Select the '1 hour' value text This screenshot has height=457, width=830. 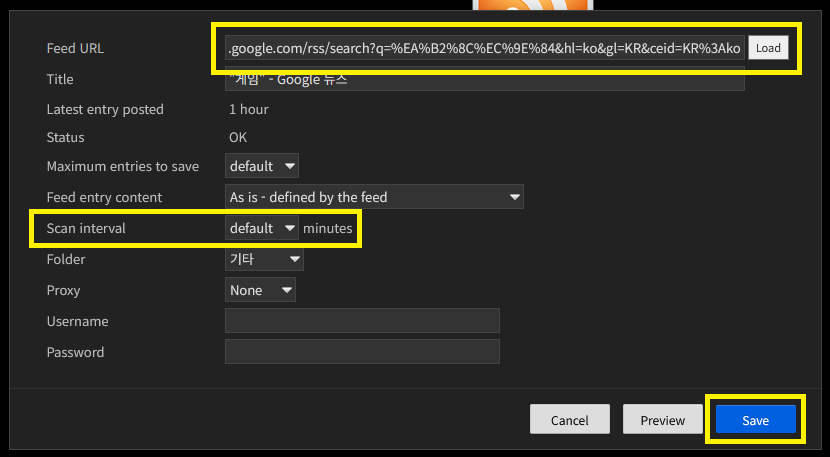249,110
